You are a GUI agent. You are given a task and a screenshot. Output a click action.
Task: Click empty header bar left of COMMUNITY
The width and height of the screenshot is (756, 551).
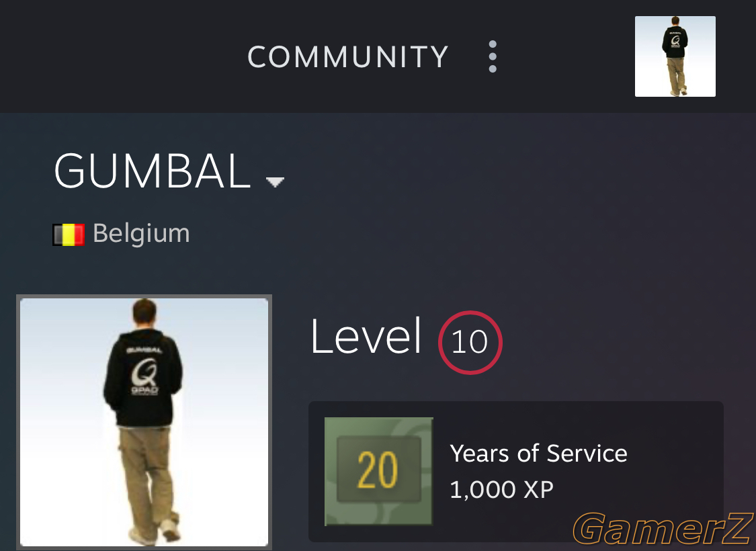(x=120, y=56)
